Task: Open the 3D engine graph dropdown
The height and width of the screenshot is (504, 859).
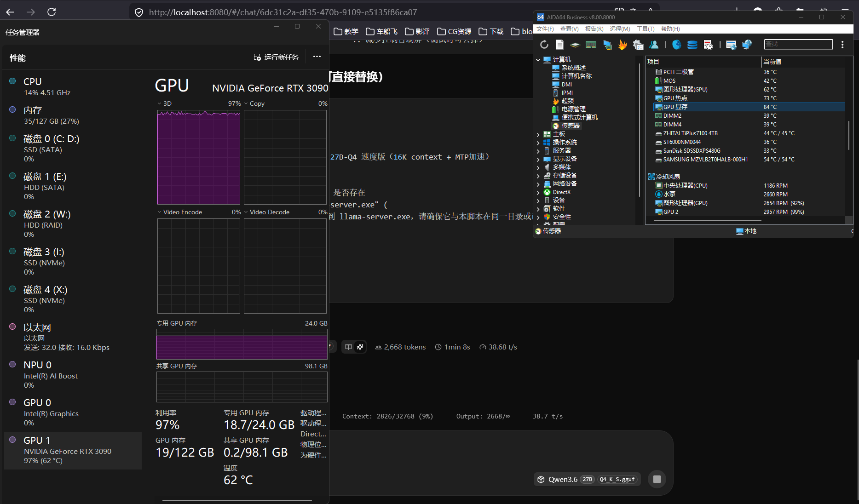Action: 160,103
